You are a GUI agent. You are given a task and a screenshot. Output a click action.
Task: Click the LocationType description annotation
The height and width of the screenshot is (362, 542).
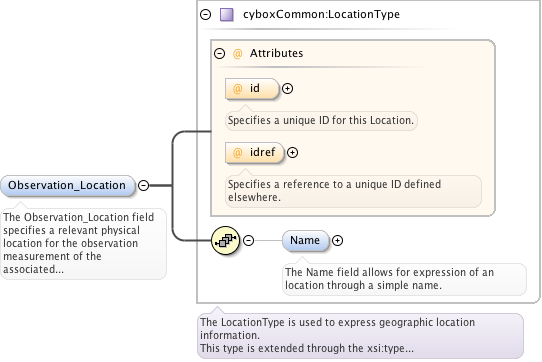coord(360,335)
